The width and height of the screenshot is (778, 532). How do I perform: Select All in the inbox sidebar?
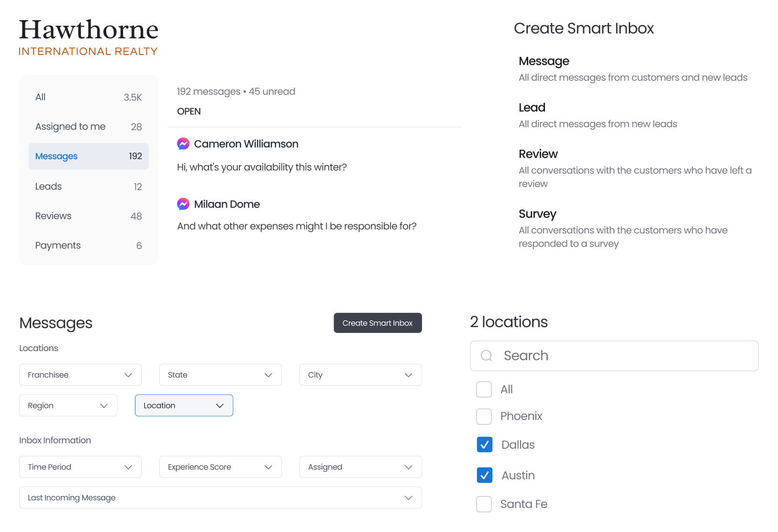tap(89, 97)
